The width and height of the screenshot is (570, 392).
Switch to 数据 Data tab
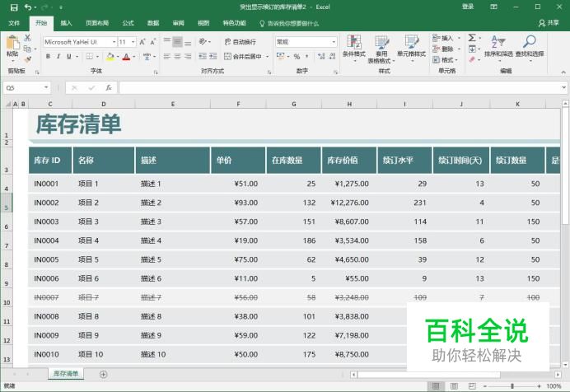click(153, 23)
